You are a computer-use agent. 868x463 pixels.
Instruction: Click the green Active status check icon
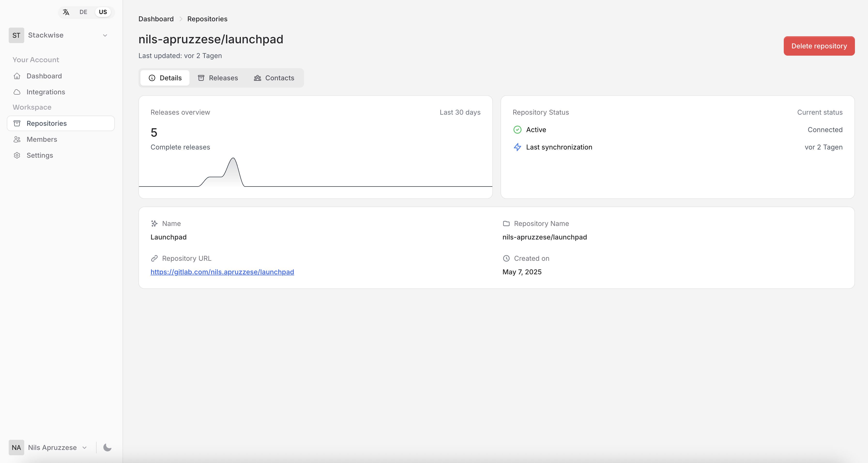pos(517,130)
